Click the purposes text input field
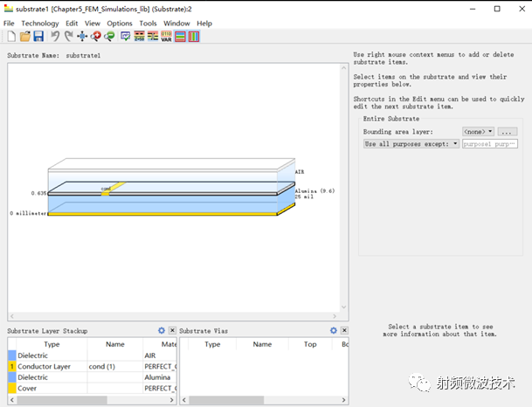This screenshot has width=532, height=407. click(x=489, y=143)
